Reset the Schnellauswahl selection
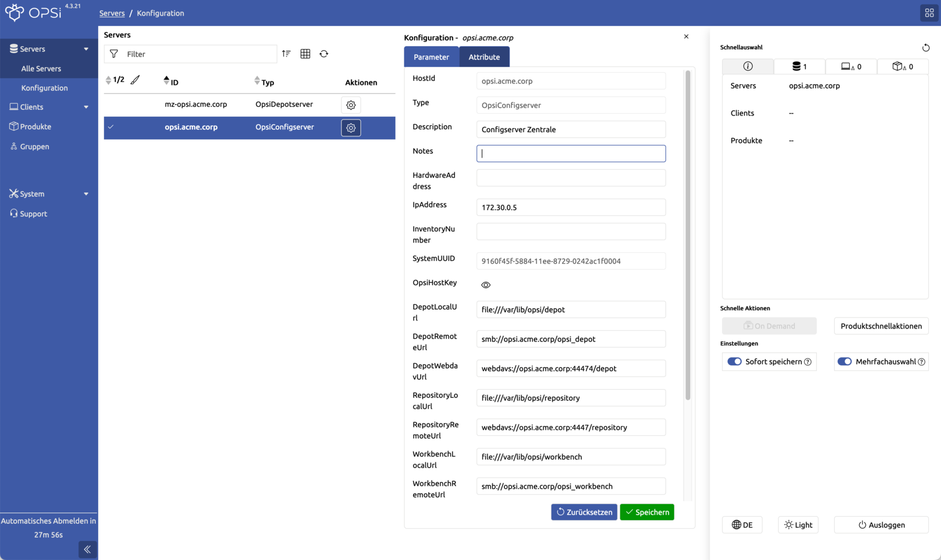The width and height of the screenshot is (941, 560). [x=925, y=47]
